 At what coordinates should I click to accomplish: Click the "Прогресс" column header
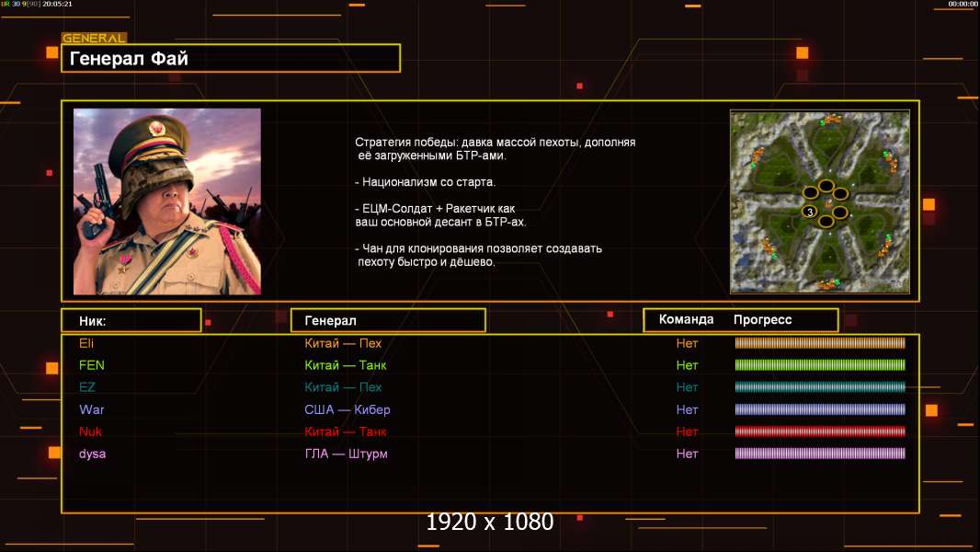(762, 319)
